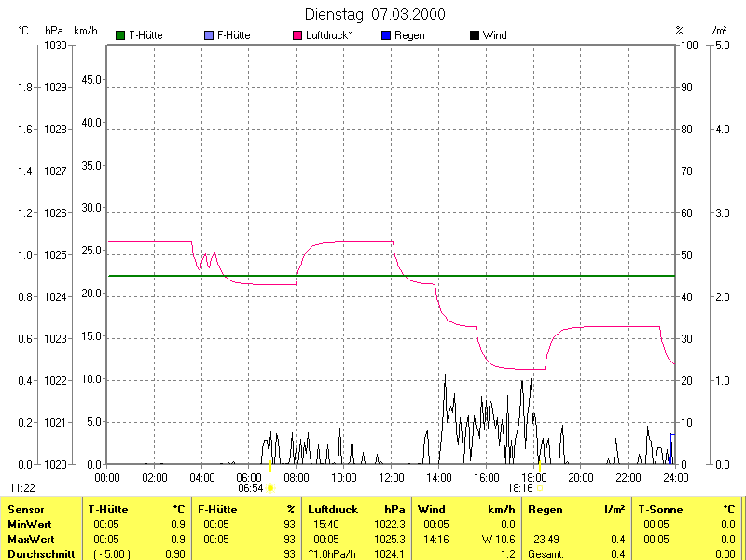Click the chart title Dienstag, 07.03.2000
746x560 pixels.
point(375,14)
